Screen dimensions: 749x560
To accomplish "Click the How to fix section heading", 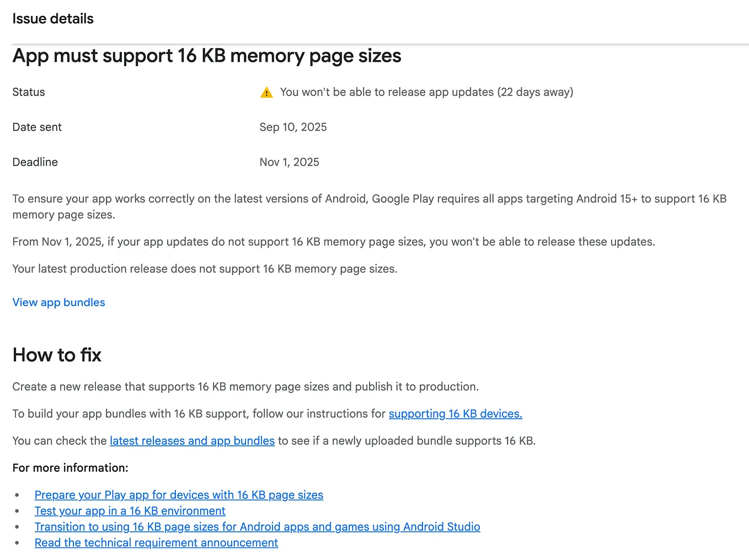I will pos(56,355).
